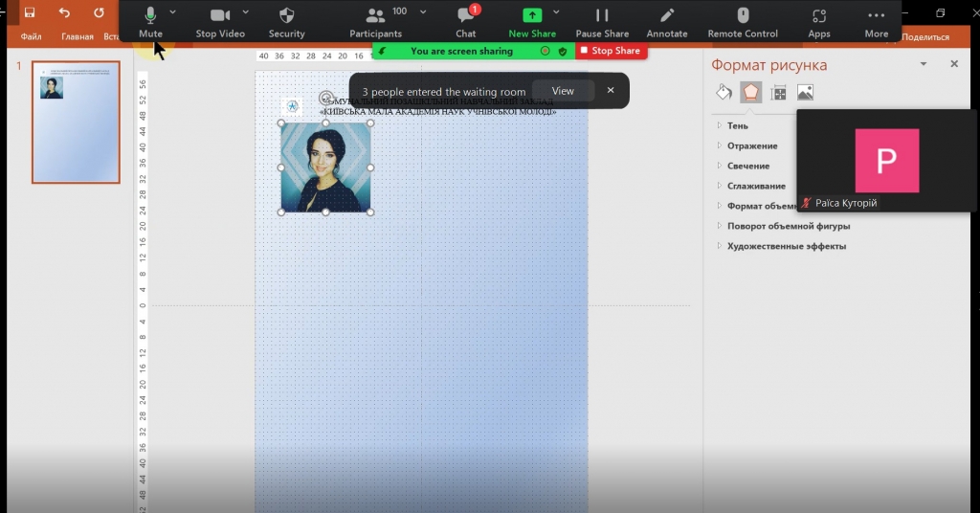Open Zoom Apps
Image resolution: width=980 pixels, height=513 pixels.
[x=819, y=23]
